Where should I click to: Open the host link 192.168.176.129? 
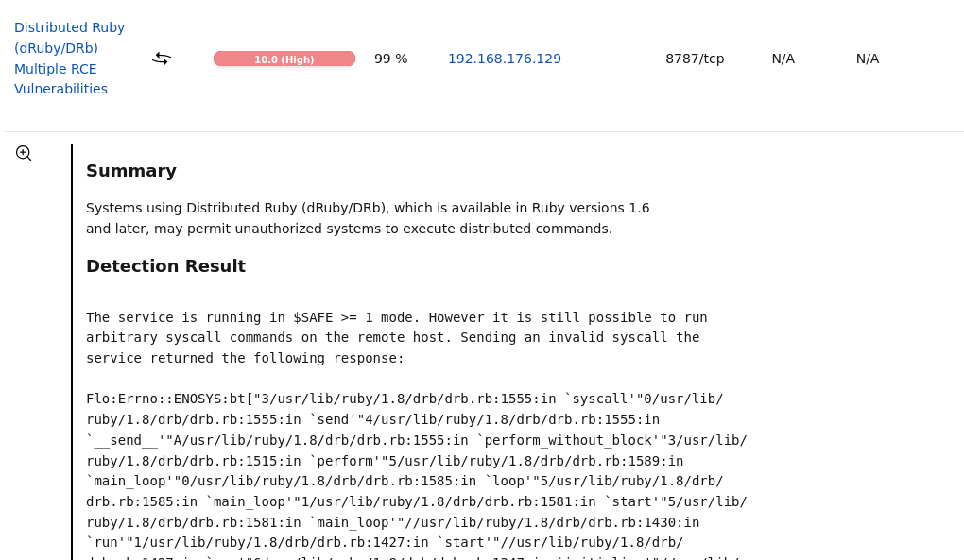click(x=505, y=59)
